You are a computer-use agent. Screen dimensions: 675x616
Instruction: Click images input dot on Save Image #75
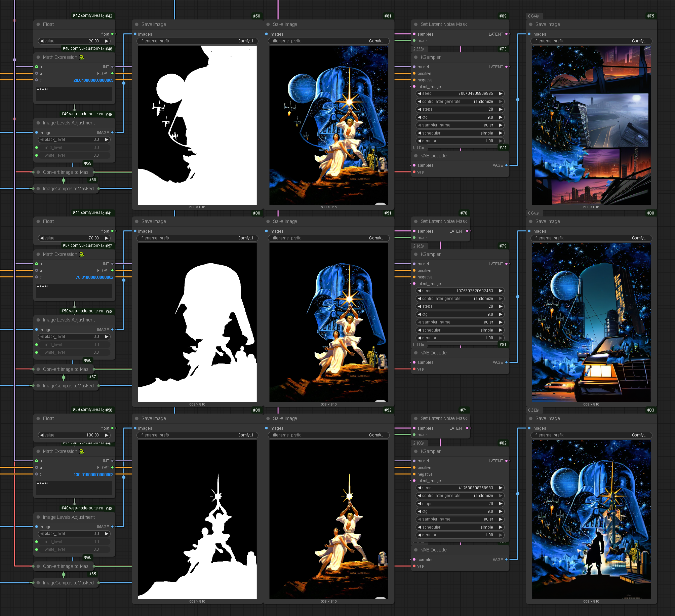[x=529, y=34]
